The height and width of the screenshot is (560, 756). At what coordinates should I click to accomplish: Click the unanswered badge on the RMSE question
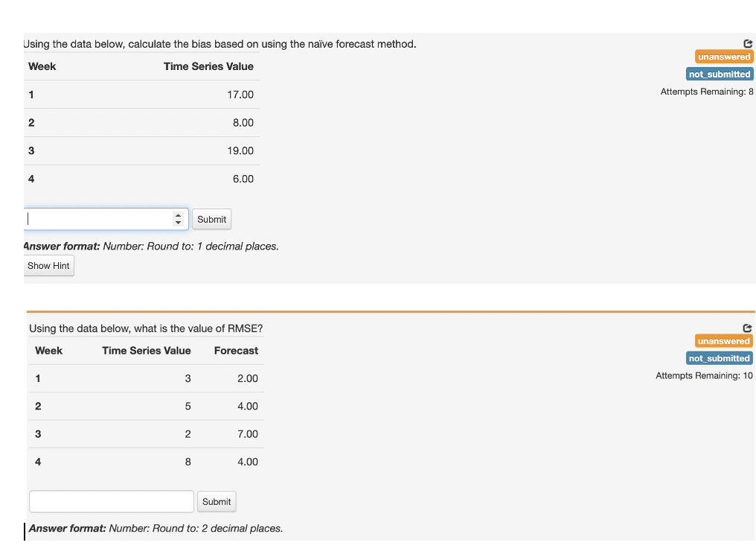tap(723, 340)
